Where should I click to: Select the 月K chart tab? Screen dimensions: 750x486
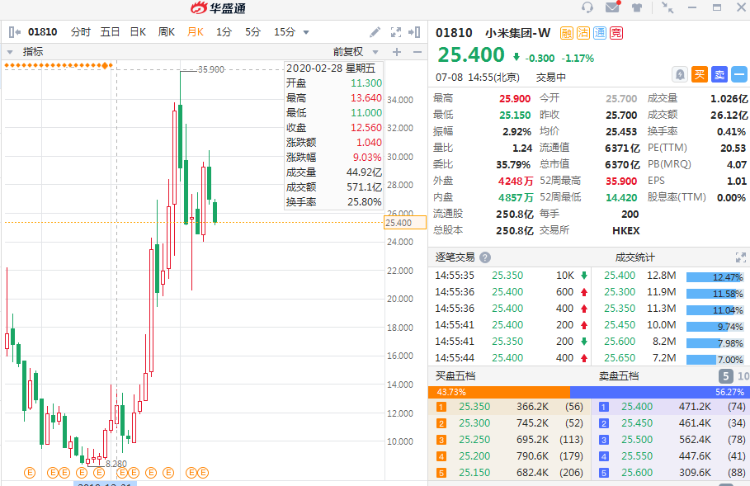point(195,32)
